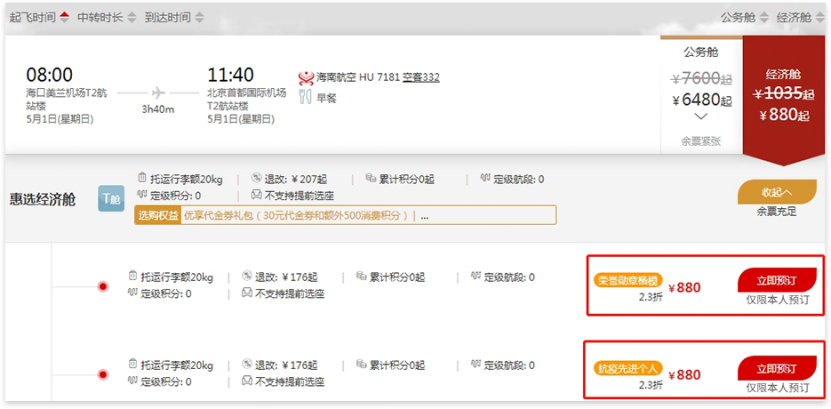Click points icon beside 累计积分0起 in first fare row
This screenshot has height=409, width=831.
(361, 276)
